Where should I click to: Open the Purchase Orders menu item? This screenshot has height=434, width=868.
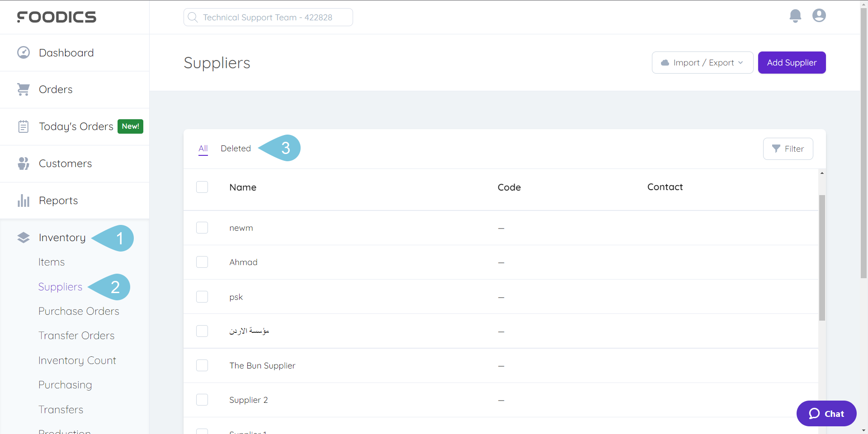(79, 311)
